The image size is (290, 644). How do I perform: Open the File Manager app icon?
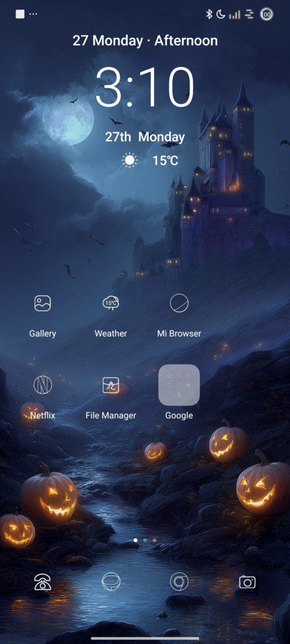[x=111, y=385]
